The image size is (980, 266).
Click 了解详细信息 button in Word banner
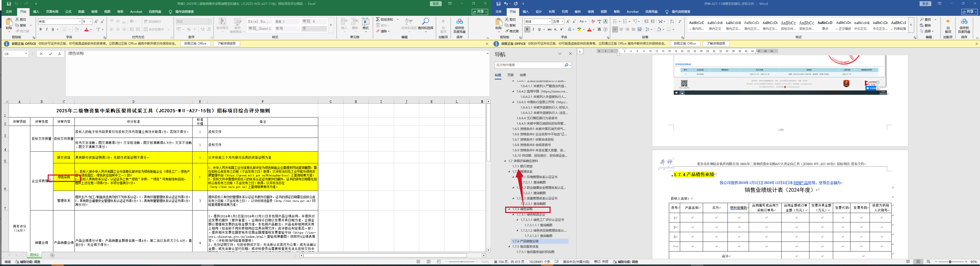[x=716, y=44]
